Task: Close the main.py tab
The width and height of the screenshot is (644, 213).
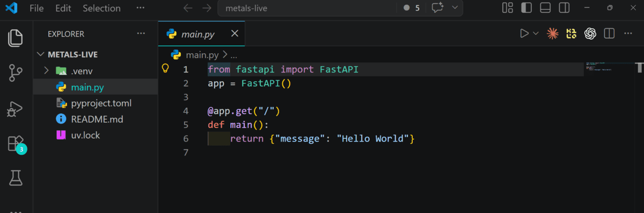Action: click(x=235, y=34)
